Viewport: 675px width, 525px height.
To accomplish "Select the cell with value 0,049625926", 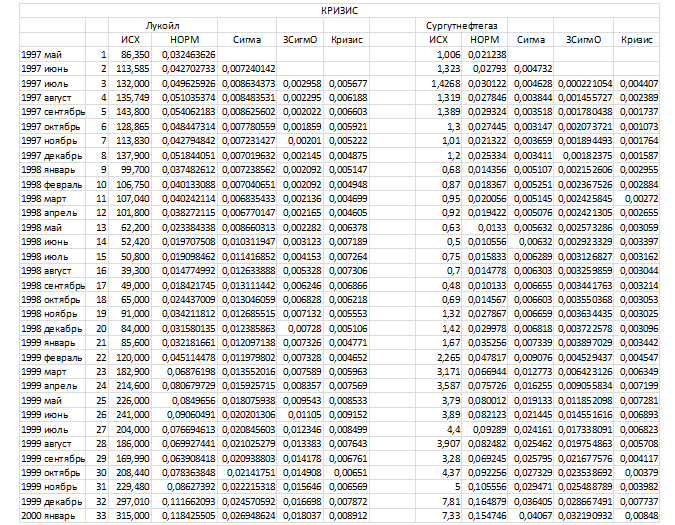I will (184, 83).
